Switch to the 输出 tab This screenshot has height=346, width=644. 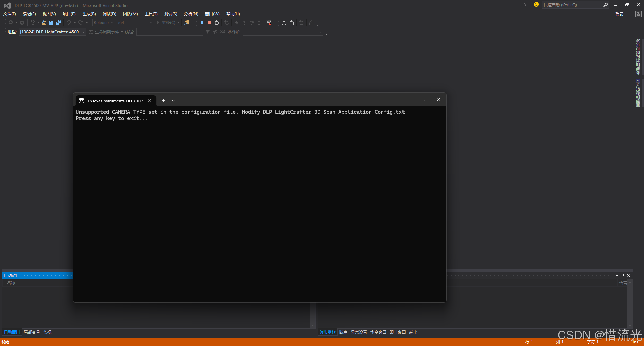point(413,332)
